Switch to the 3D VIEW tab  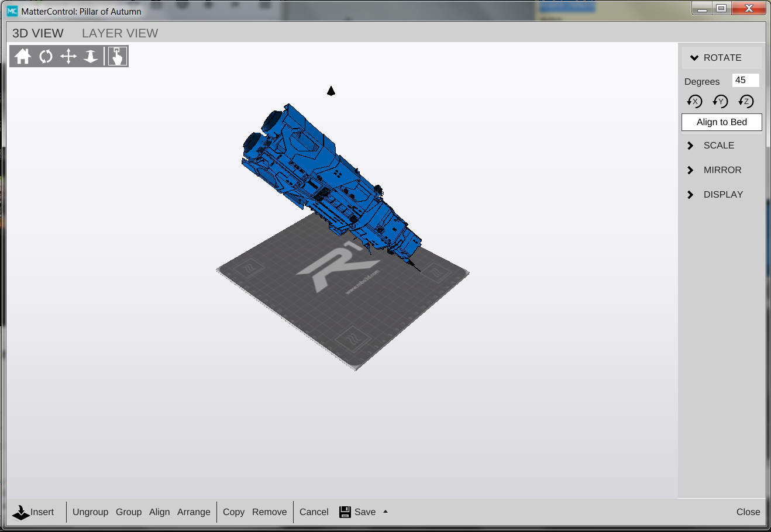click(x=38, y=33)
